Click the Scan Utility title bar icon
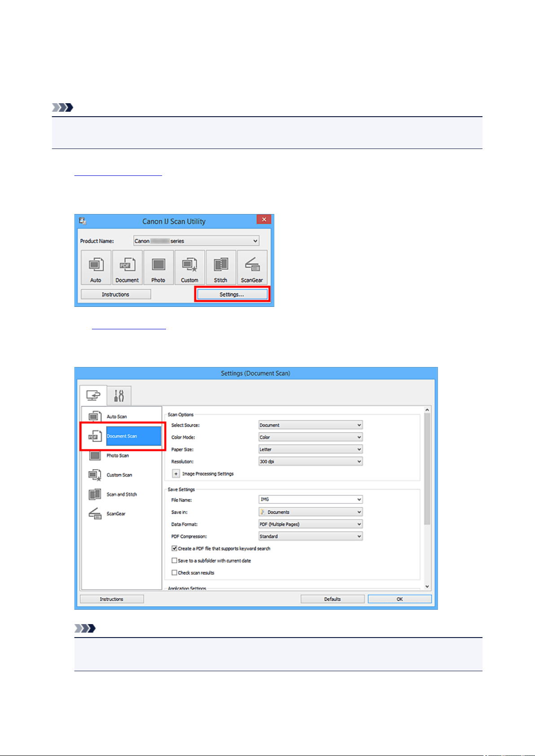Screen dimensions: 535x756 pyautogui.click(x=82, y=221)
